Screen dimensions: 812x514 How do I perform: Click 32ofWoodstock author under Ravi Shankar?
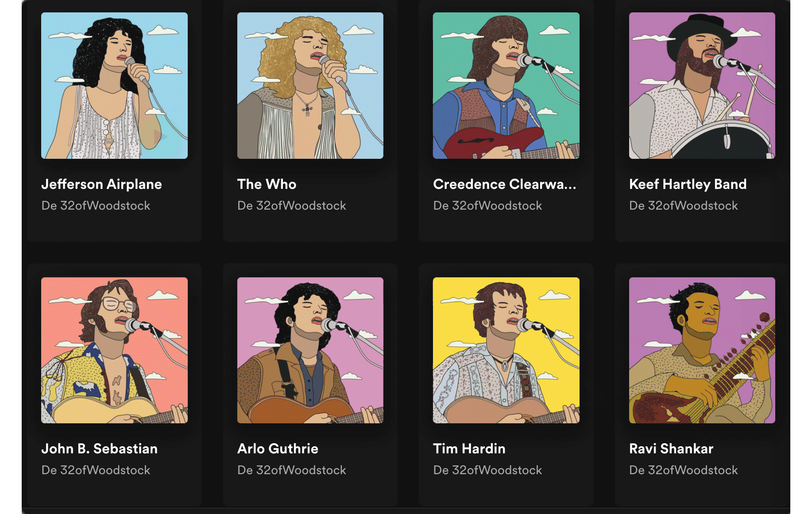pyautogui.click(x=693, y=470)
